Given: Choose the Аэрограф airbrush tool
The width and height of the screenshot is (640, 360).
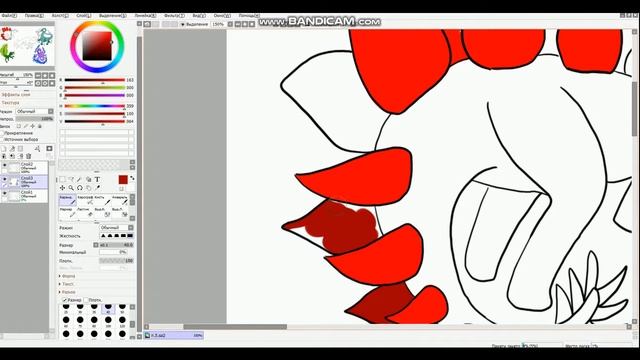Looking at the screenshot, I should [x=85, y=200].
